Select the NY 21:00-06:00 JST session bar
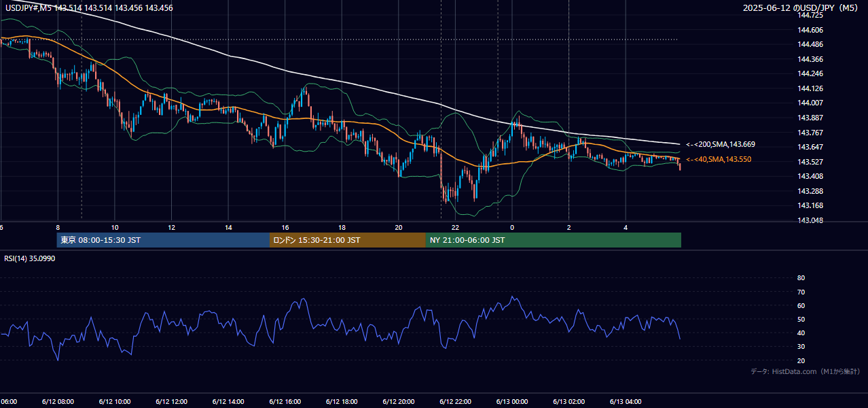Screen dimensions: 868x408 (x=554, y=240)
